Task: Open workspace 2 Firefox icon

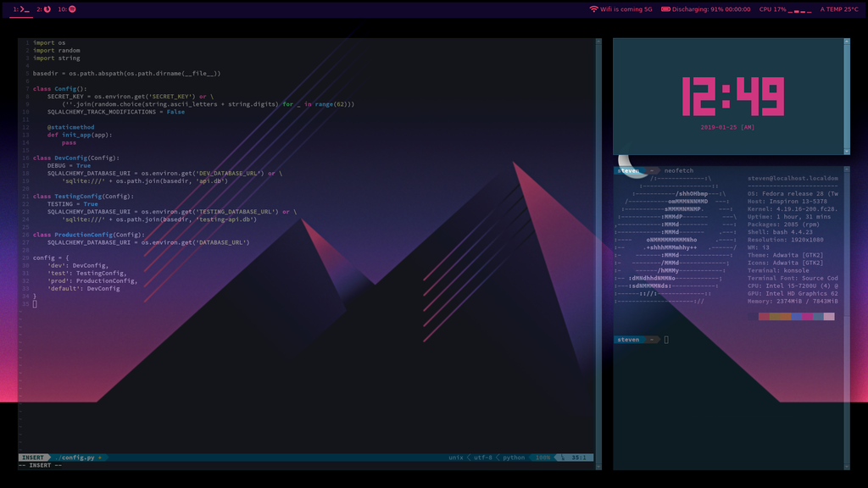Action: [x=47, y=9]
